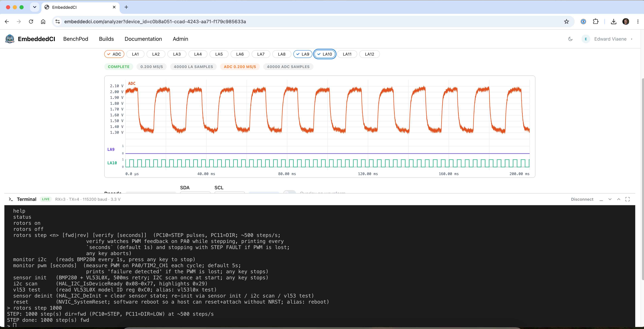The width and height of the screenshot is (644, 329).
Task: Click the terminal prompt icon
Action: coord(11,199)
